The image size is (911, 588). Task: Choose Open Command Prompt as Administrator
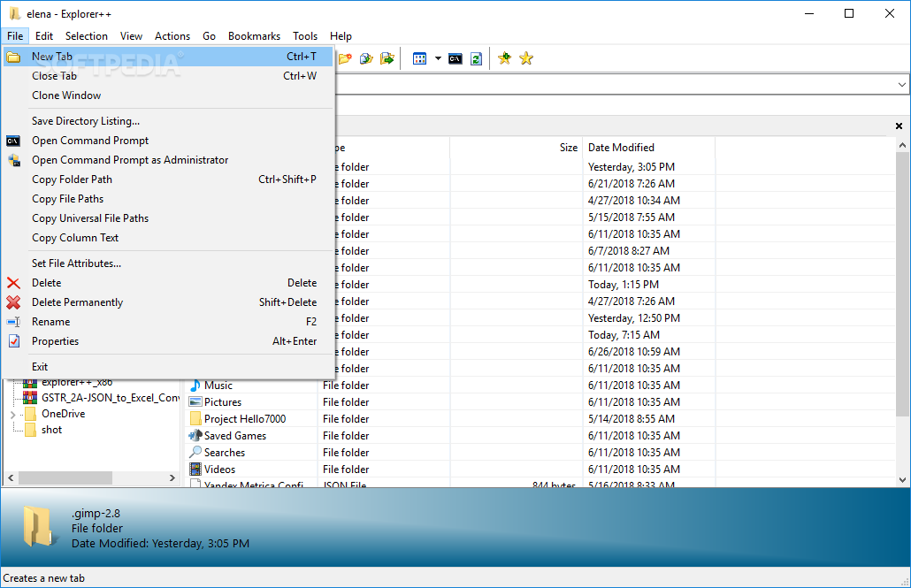(168, 160)
